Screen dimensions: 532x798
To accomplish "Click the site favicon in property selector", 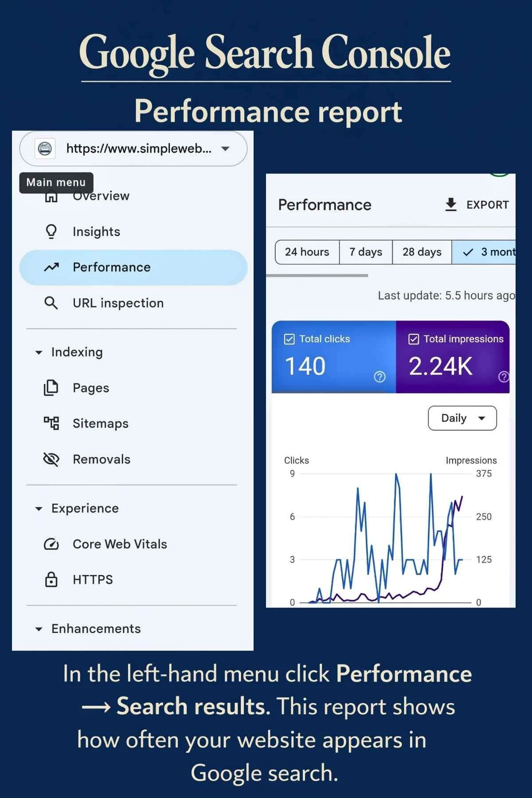I will (x=45, y=149).
